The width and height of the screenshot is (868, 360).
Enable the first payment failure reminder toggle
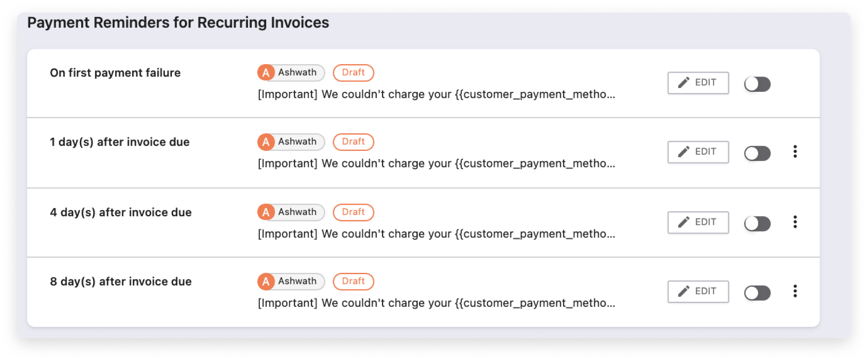pos(757,84)
